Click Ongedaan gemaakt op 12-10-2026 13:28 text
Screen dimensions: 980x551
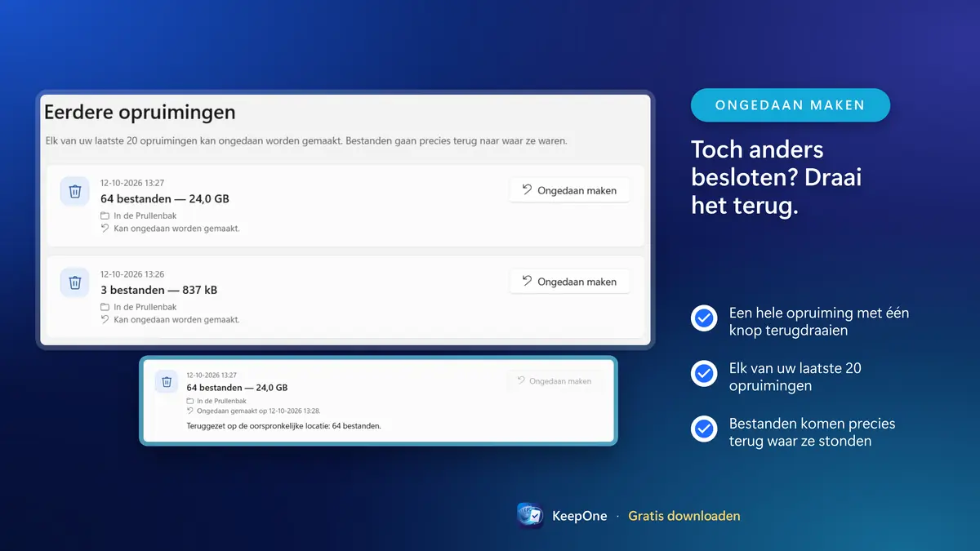point(258,411)
